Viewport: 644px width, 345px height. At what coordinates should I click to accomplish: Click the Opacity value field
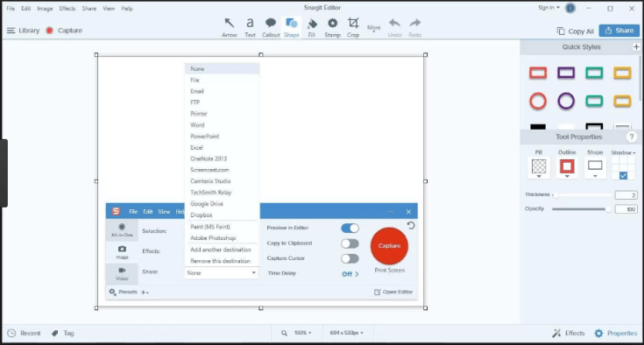pos(626,209)
